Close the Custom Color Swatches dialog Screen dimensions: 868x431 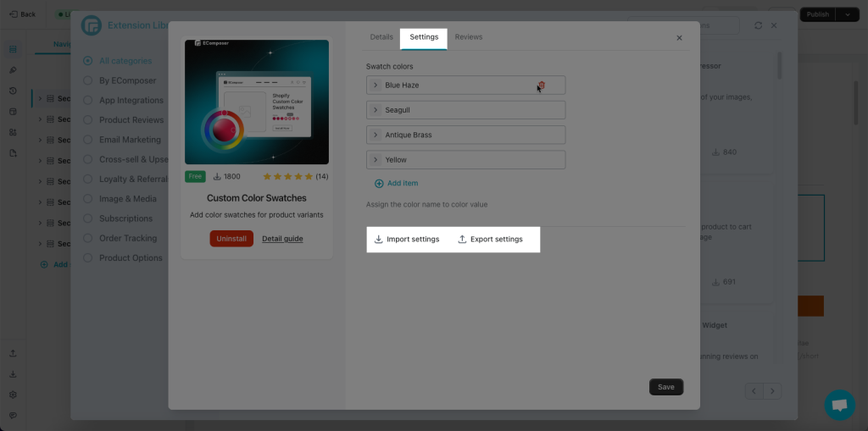[679, 37]
